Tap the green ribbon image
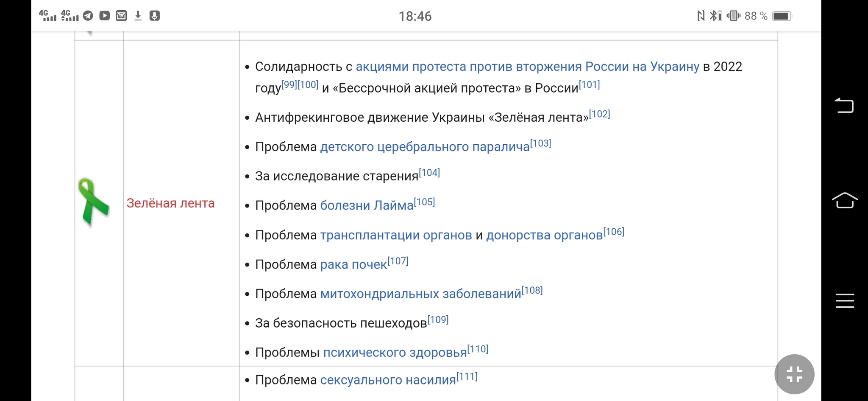Viewport: 868px width, 401px height. pyautogui.click(x=94, y=202)
